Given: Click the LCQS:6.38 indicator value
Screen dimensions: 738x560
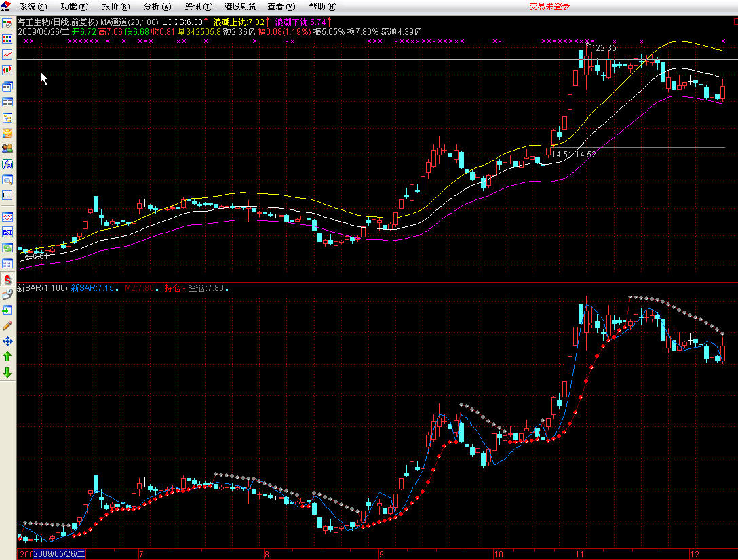Looking at the screenshot, I should point(182,22).
